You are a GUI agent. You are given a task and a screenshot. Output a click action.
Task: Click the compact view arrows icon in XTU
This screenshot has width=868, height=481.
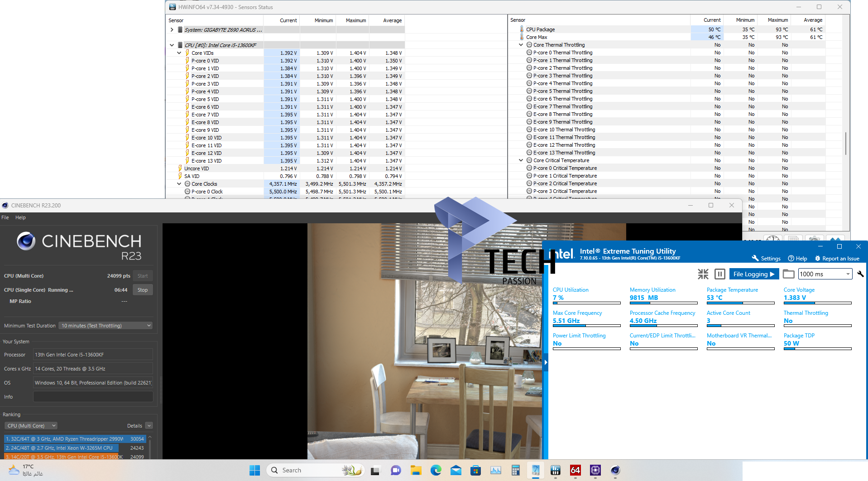tap(703, 274)
